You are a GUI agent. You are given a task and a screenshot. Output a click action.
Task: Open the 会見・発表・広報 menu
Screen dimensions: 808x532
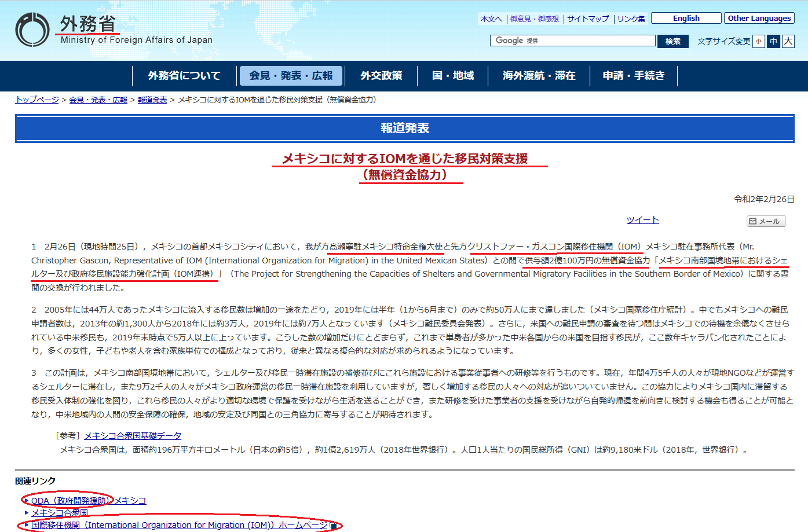point(291,76)
